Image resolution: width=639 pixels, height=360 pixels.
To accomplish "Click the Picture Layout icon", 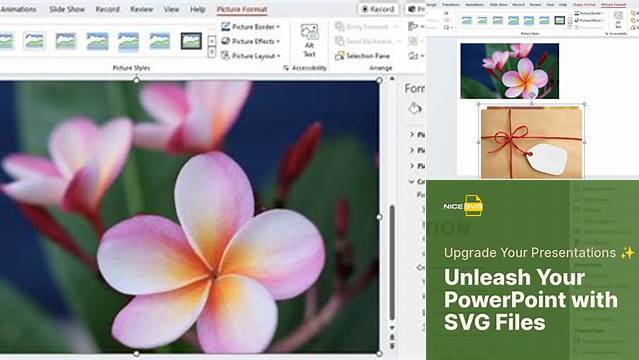I will (225, 55).
